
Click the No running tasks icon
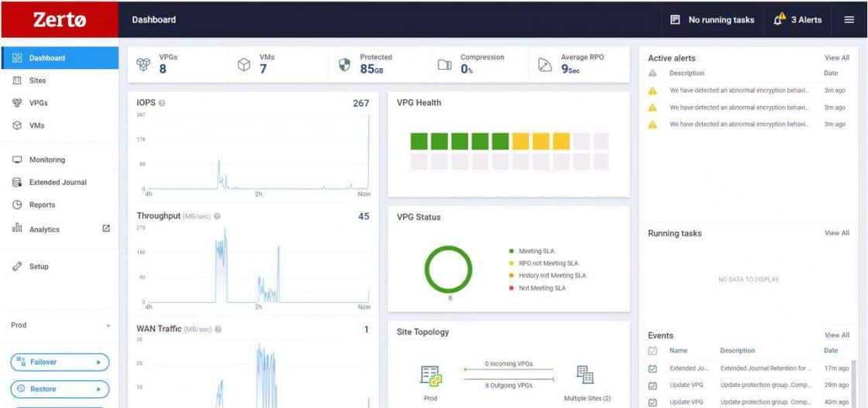675,19
